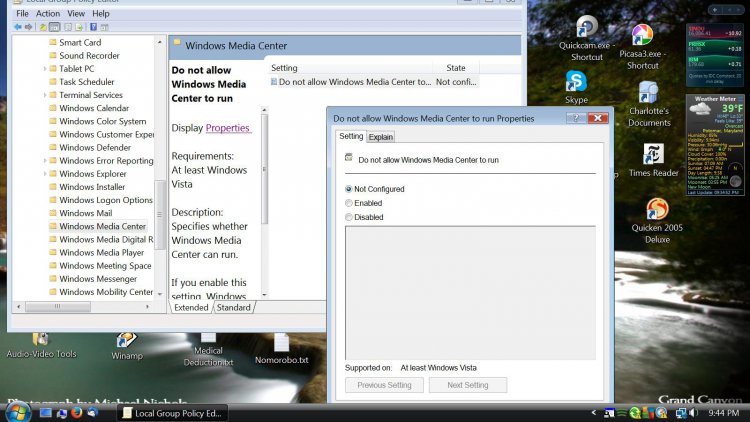Click the blue Help toolbar icon
The width and height of the screenshot is (750, 422).
pos(93,27)
